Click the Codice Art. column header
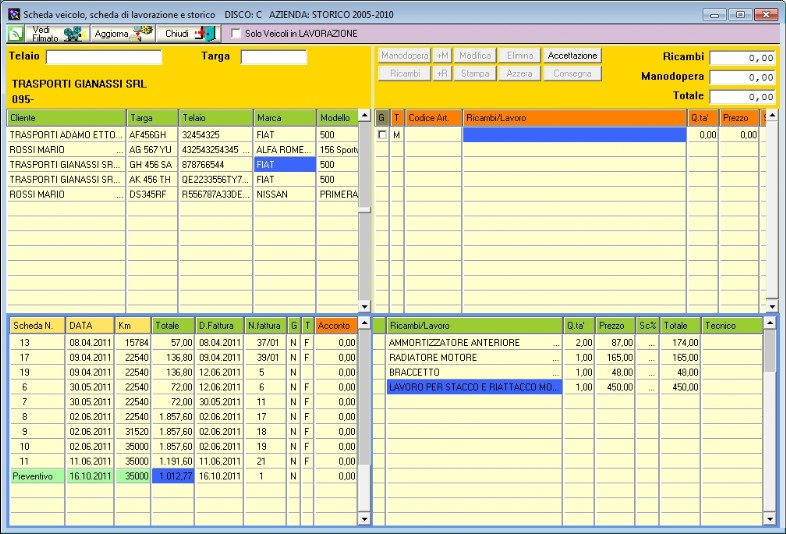This screenshot has width=786, height=534. (x=434, y=118)
